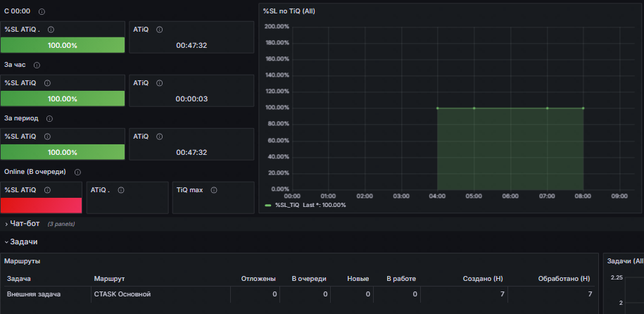Click red '%SL ATiQ' gauge bar under Online
Viewport: 644px width, 314px height.
[41, 206]
